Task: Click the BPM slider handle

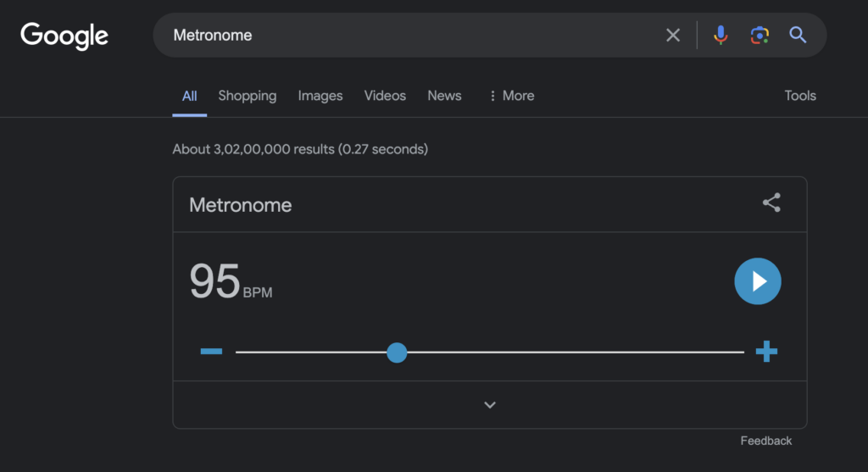Action: tap(397, 353)
